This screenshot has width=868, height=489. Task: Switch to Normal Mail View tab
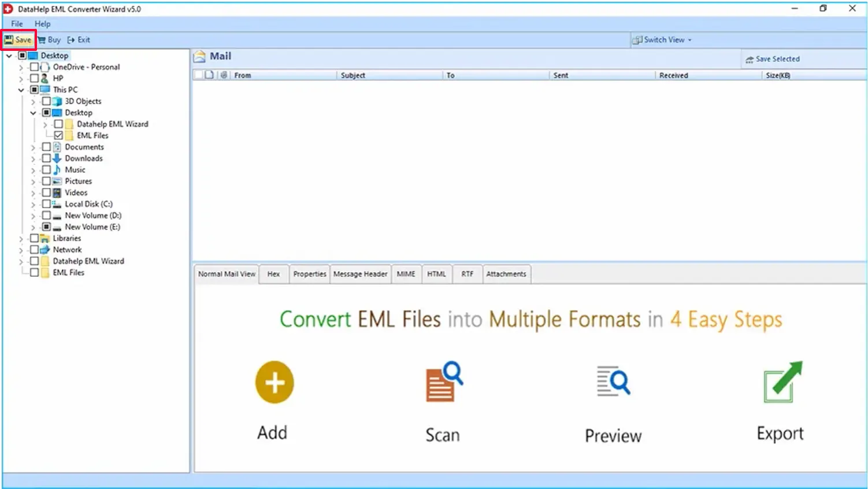pyautogui.click(x=227, y=274)
